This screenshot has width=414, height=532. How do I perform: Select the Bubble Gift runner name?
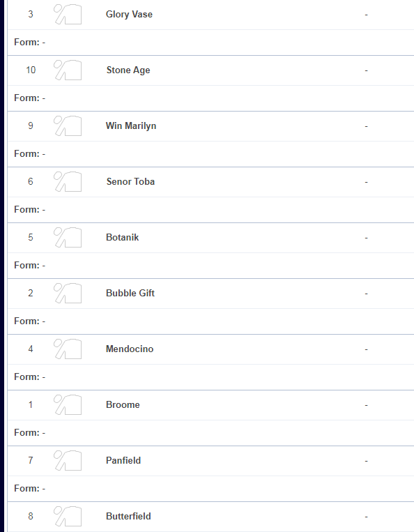tap(130, 293)
